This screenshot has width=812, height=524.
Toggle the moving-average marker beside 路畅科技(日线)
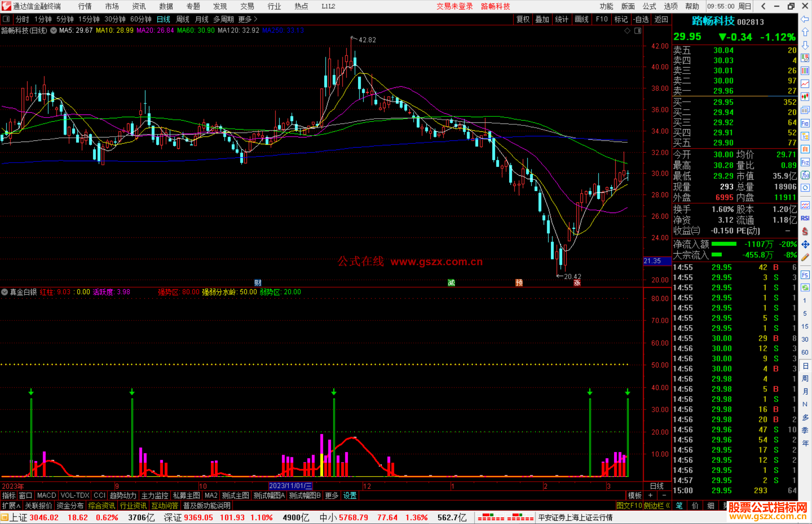(53, 31)
